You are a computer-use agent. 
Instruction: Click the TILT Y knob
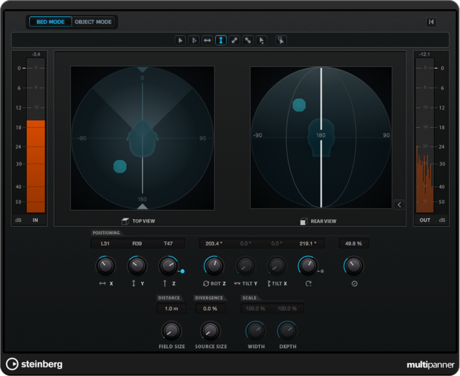pyautogui.click(x=246, y=266)
